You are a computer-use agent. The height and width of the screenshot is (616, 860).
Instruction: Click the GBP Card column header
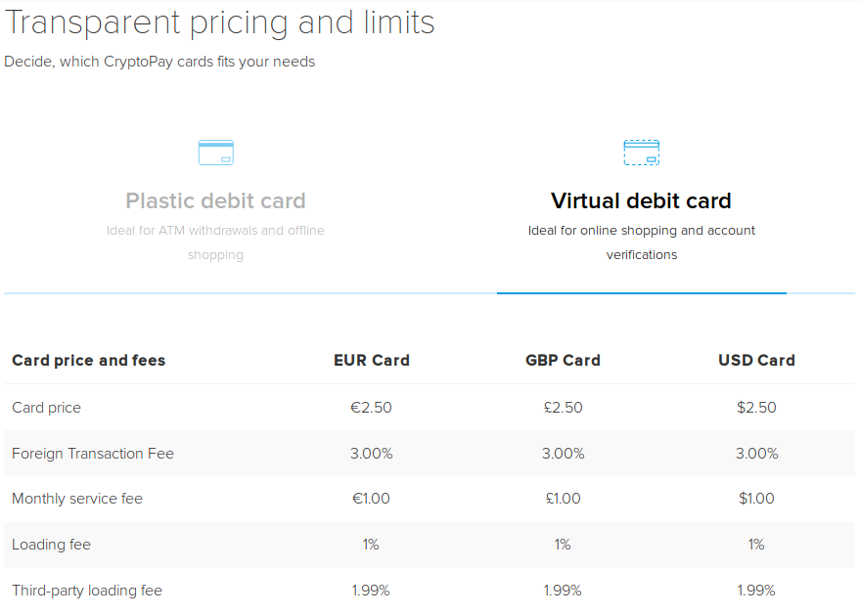(563, 360)
